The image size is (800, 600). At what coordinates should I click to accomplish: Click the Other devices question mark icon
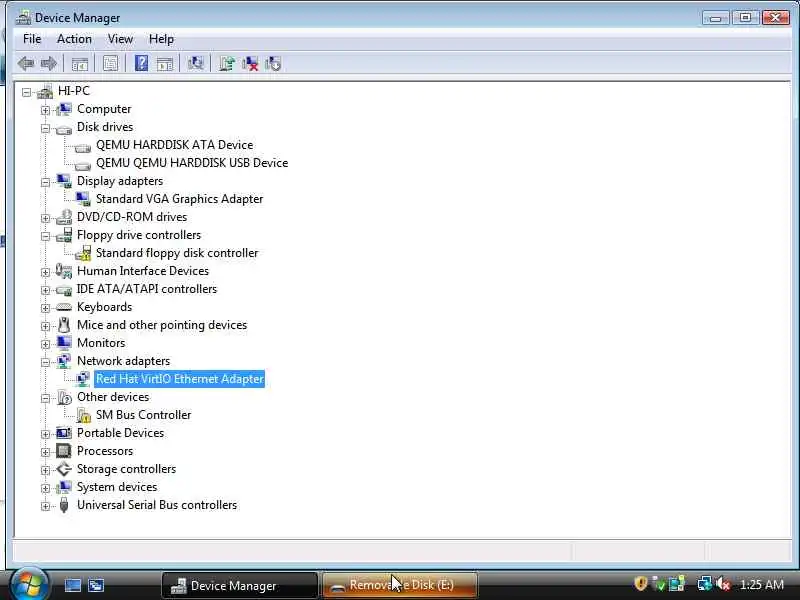pyautogui.click(x=64, y=397)
